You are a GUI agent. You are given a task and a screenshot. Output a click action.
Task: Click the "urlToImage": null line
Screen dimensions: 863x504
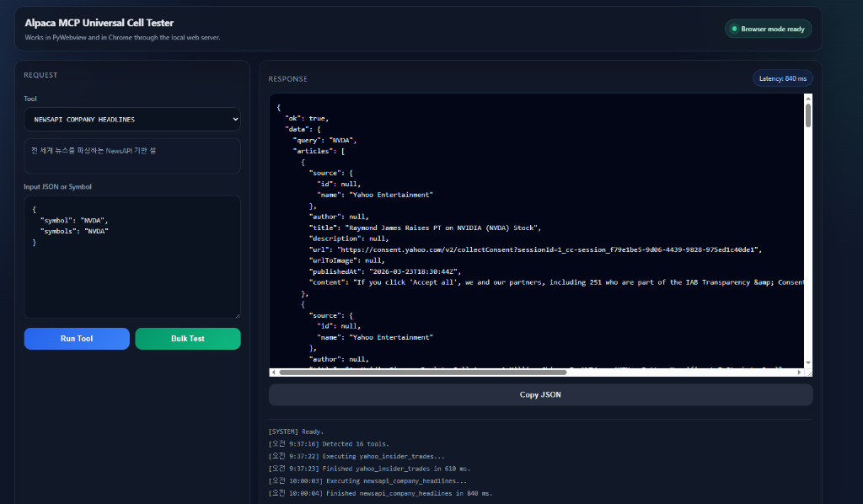click(347, 260)
